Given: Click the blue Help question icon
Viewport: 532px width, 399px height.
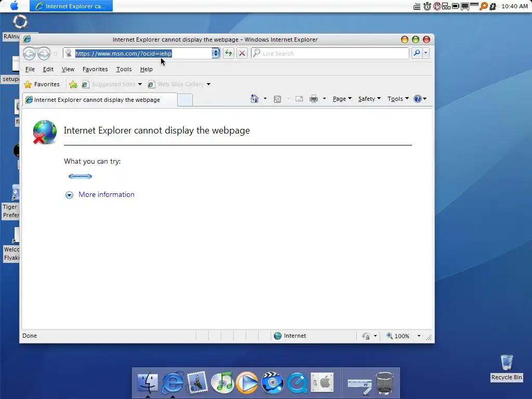Looking at the screenshot, I should coord(418,99).
